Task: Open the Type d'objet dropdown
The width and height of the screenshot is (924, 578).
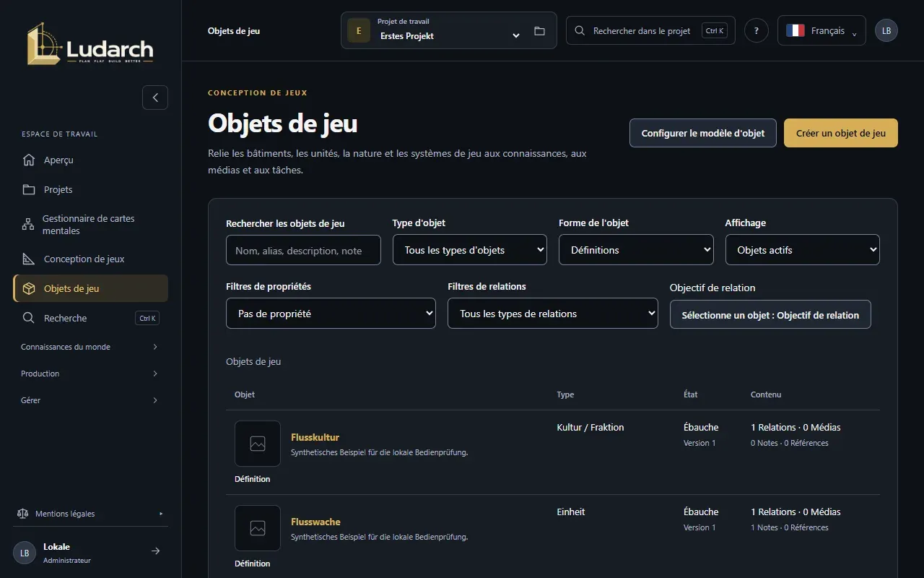Action: point(470,250)
